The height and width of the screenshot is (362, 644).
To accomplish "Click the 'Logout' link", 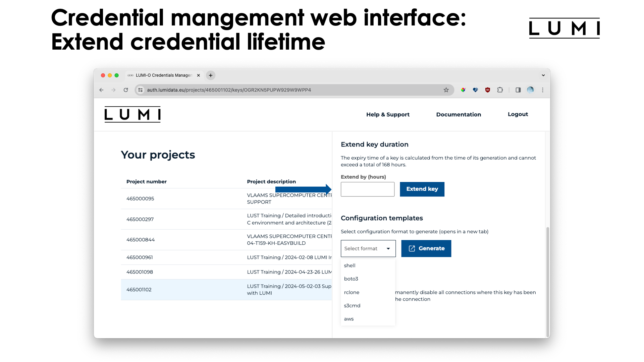I will click(518, 114).
